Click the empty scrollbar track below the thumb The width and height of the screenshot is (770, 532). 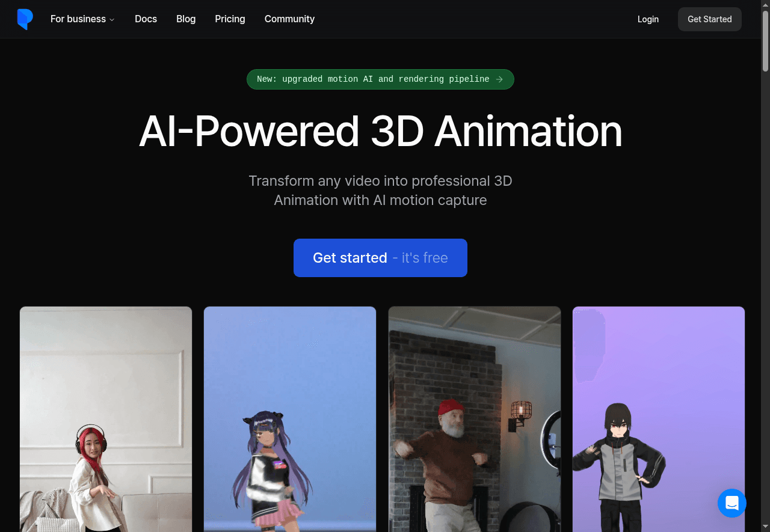pos(765,301)
